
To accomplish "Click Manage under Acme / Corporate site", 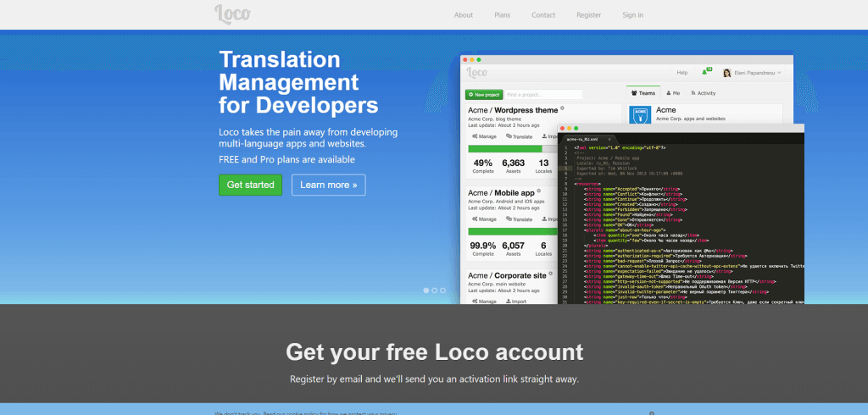I will click(484, 302).
